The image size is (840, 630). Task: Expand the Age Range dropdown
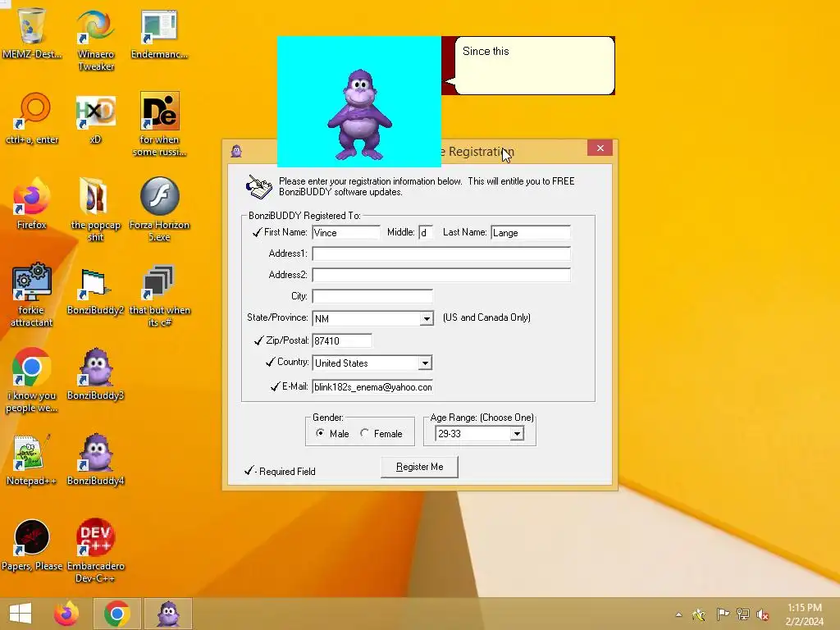coord(517,433)
